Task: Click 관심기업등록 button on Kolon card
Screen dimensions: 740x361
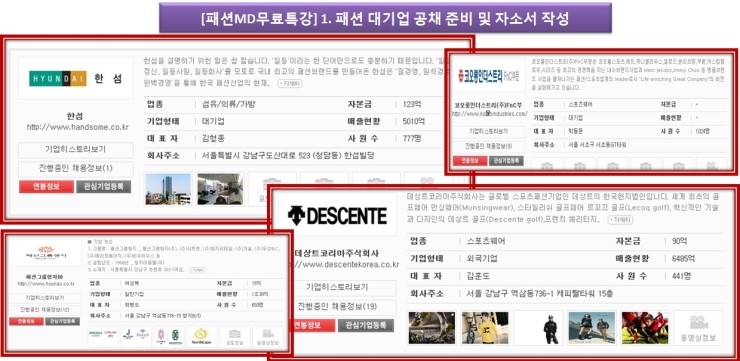Action: pyautogui.click(x=506, y=161)
